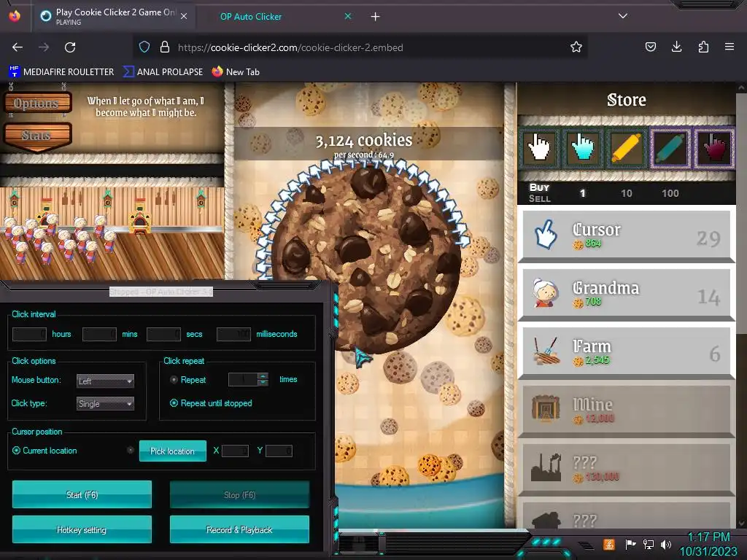View site security padlock info
Image resolution: width=747 pixels, height=560 pixels.
pos(165,47)
